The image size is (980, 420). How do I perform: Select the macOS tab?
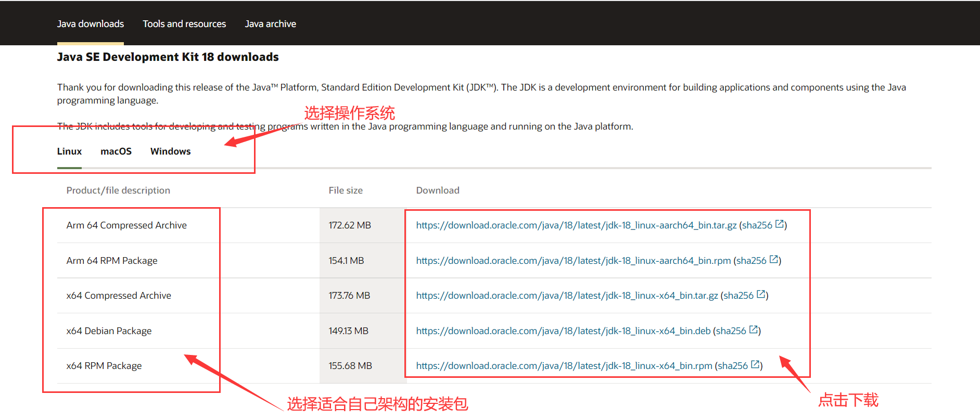[116, 151]
